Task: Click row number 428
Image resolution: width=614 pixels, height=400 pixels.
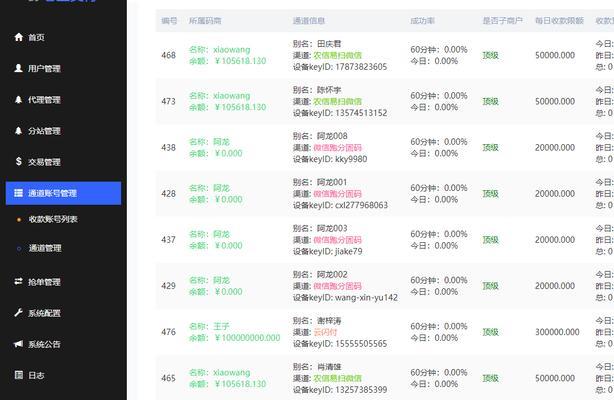Action: click(168, 194)
